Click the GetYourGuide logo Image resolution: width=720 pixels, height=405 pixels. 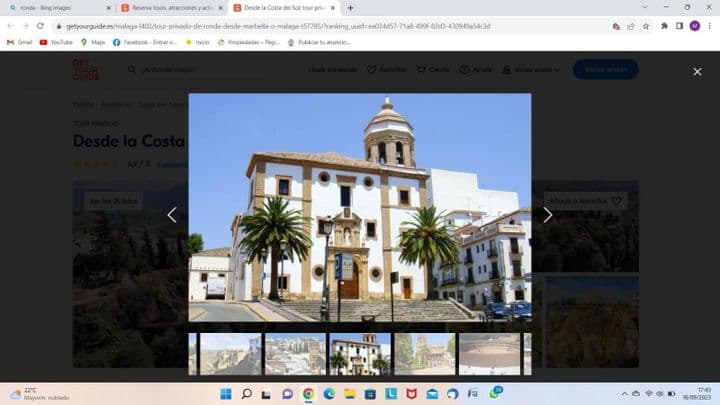[x=85, y=69]
